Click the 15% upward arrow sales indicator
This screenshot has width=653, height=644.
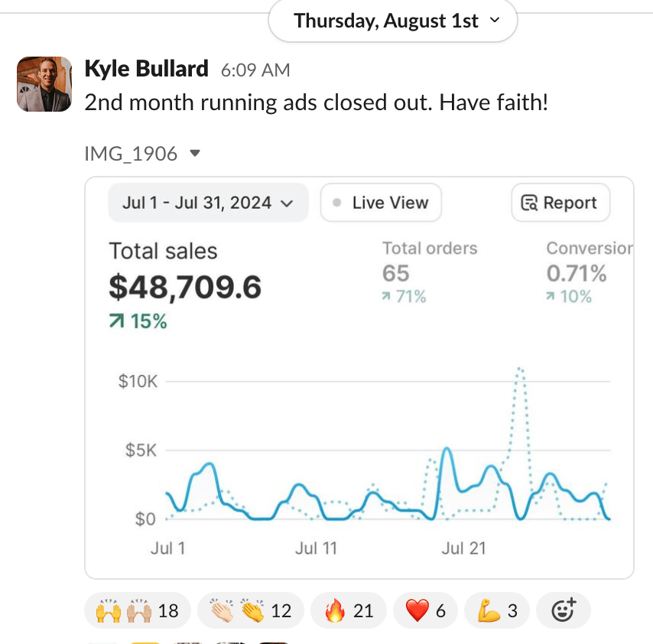[x=138, y=321]
